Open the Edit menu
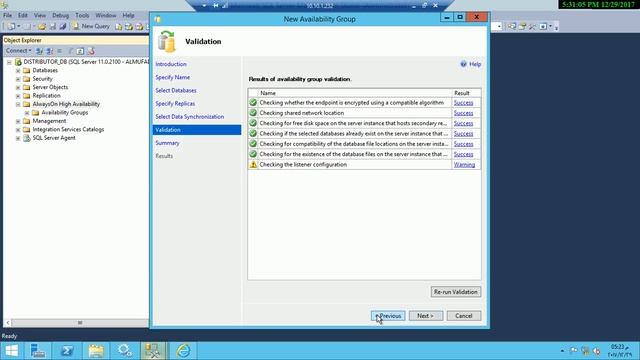The image size is (640, 360). pos(23,16)
